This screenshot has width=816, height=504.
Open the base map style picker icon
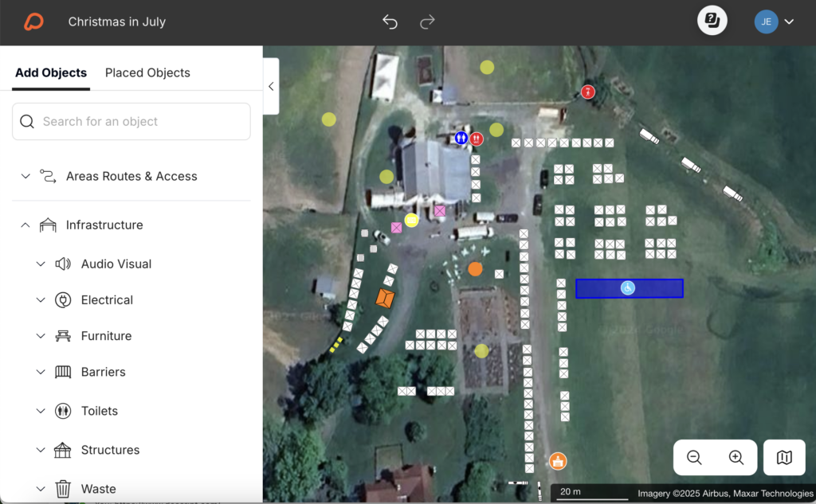click(784, 458)
